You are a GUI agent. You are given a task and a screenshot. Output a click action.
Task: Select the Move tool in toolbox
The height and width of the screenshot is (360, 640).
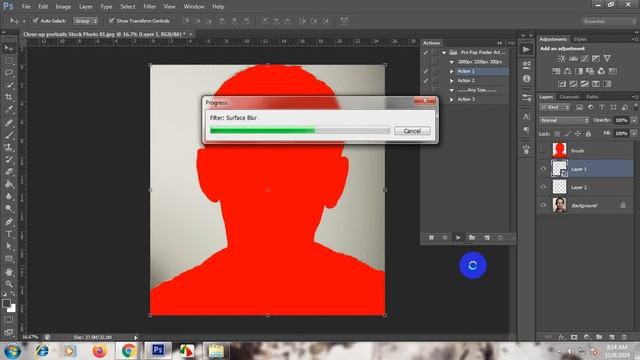(x=9, y=48)
